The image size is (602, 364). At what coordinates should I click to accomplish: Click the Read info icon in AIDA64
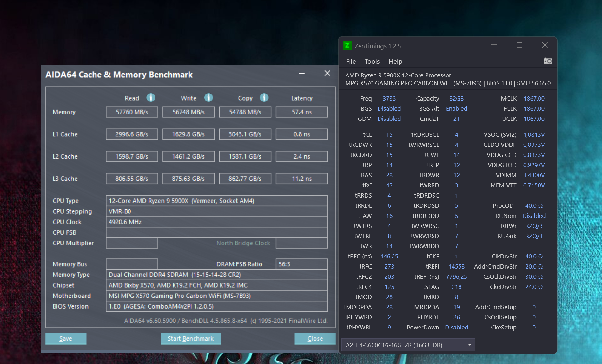pyautogui.click(x=151, y=98)
